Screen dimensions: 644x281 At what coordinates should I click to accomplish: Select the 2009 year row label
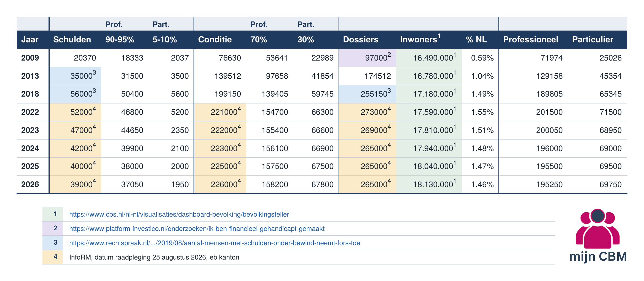coord(30,58)
